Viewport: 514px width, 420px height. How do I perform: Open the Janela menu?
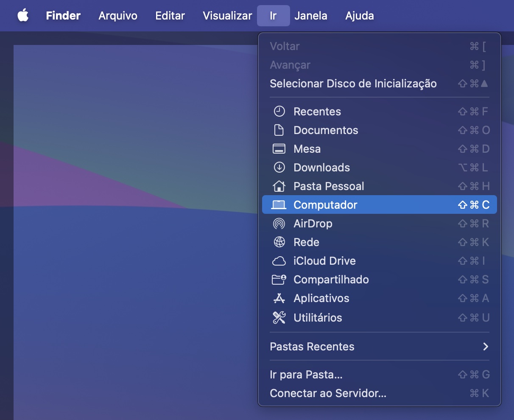311,15
